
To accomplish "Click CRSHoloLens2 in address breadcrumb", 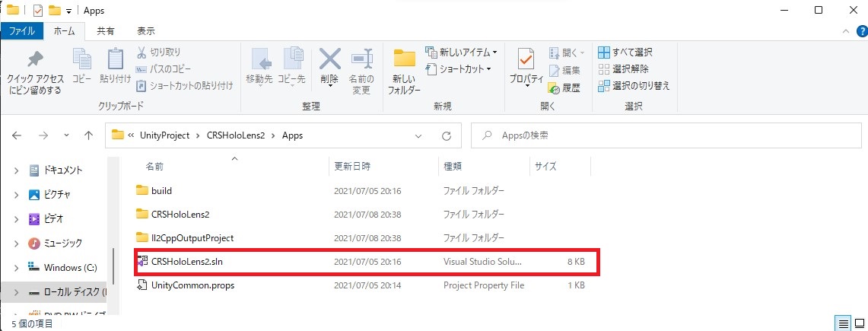I will tap(236, 135).
